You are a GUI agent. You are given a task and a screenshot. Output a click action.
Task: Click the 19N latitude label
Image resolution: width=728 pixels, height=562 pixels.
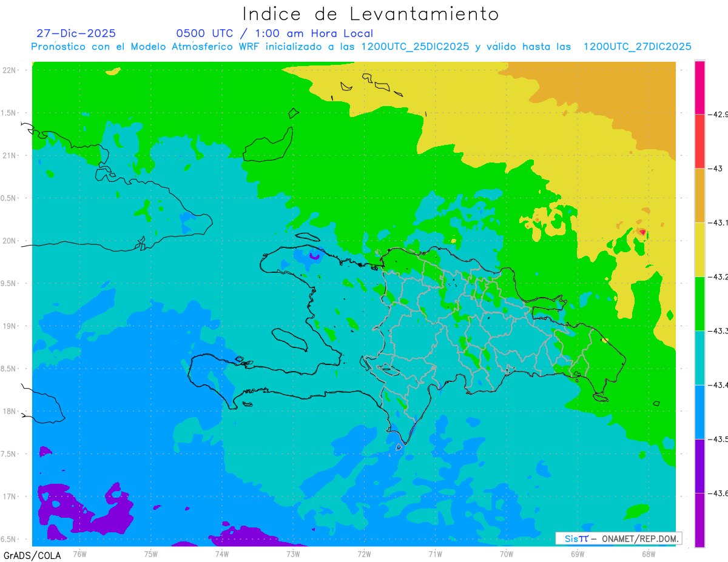point(10,326)
